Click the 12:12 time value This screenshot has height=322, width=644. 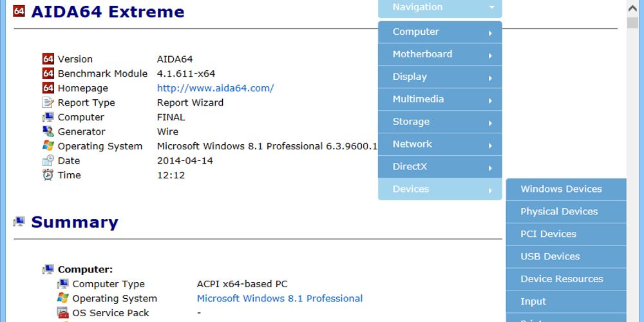(x=171, y=175)
